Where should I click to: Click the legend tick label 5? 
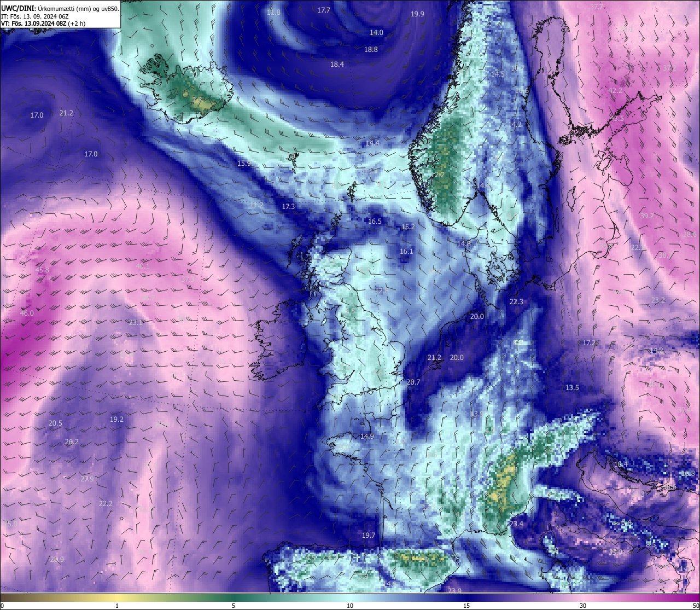pyautogui.click(x=234, y=606)
